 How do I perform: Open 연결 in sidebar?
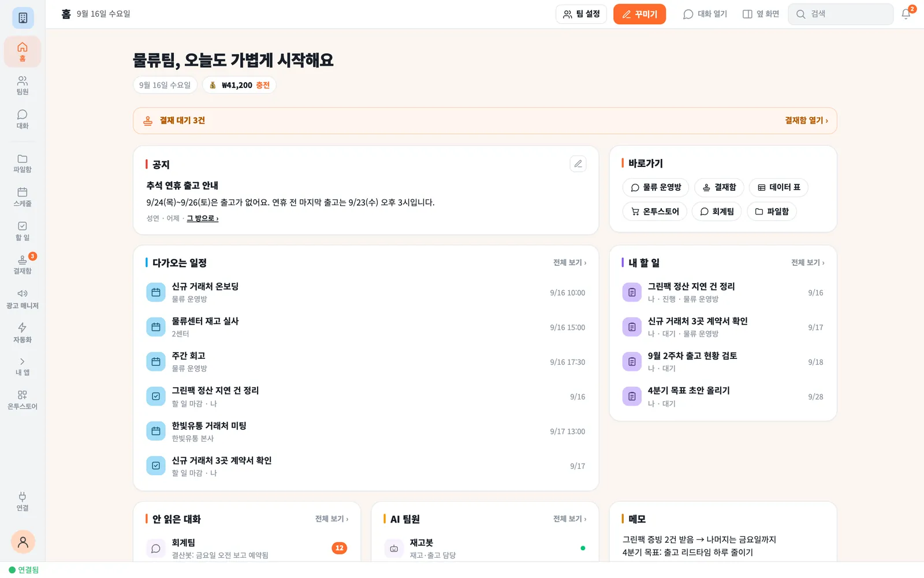23,502
